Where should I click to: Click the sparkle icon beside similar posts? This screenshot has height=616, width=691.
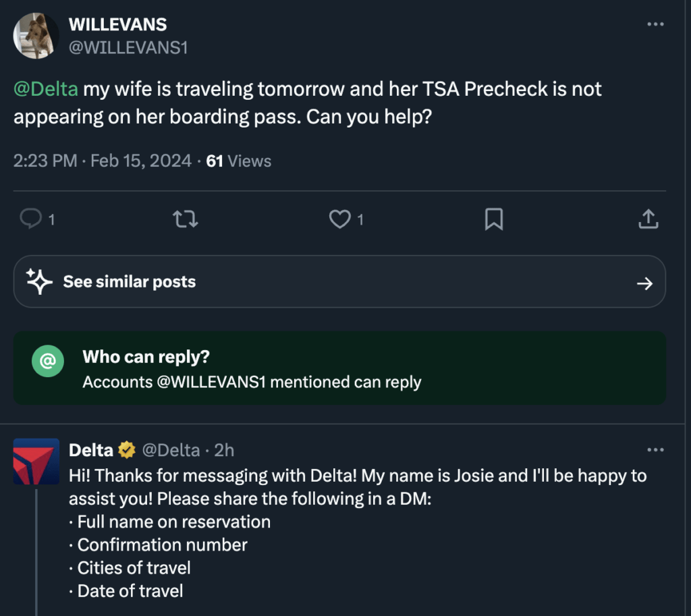[x=39, y=282]
